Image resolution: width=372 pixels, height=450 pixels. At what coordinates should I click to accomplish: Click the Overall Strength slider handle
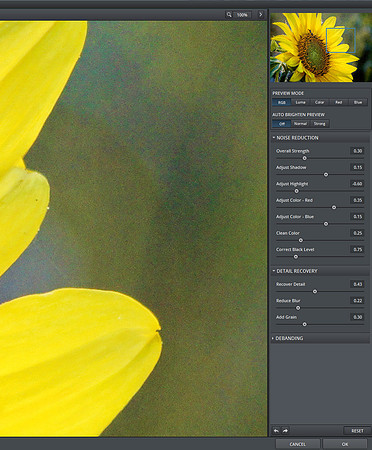click(304, 158)
